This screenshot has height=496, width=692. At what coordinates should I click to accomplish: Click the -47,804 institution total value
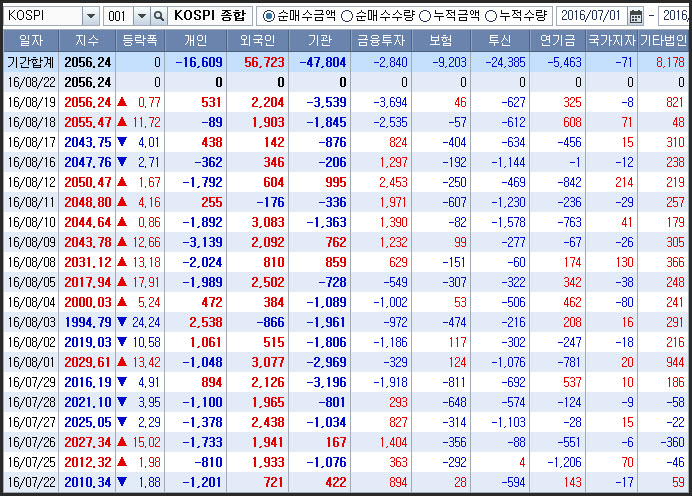pyautogui.click(x=323, y=62)
